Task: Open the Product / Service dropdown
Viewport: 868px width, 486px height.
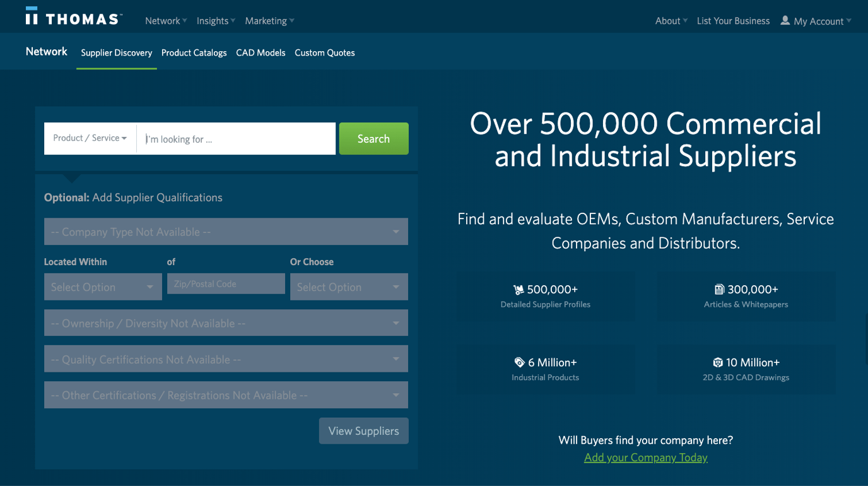Action: coord(90,138)
